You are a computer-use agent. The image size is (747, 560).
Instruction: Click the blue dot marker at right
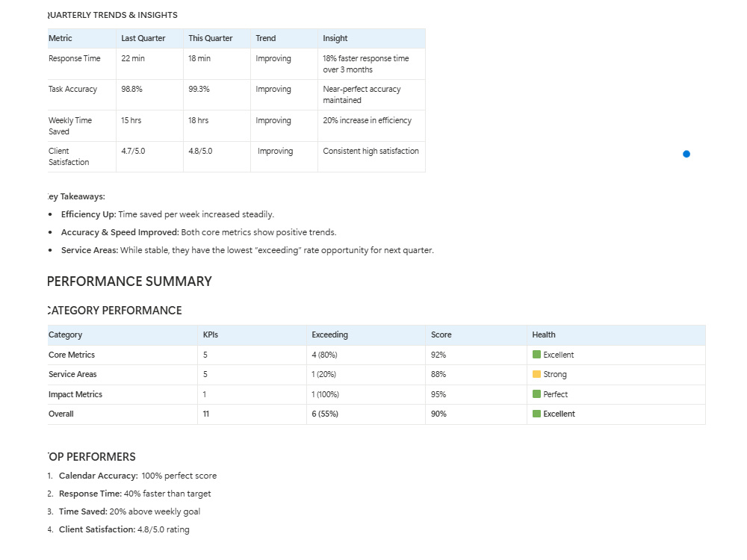point(686,154)
